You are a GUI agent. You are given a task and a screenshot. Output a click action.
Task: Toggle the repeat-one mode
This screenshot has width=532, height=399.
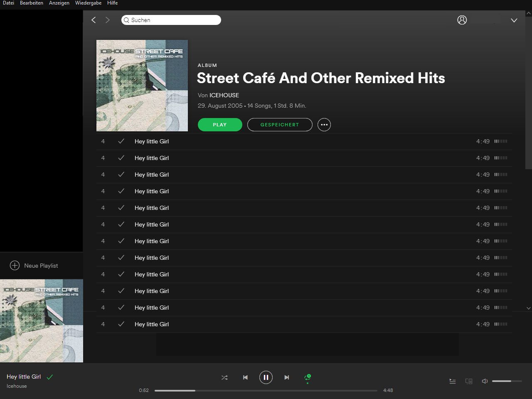click(x=308, y=377)
